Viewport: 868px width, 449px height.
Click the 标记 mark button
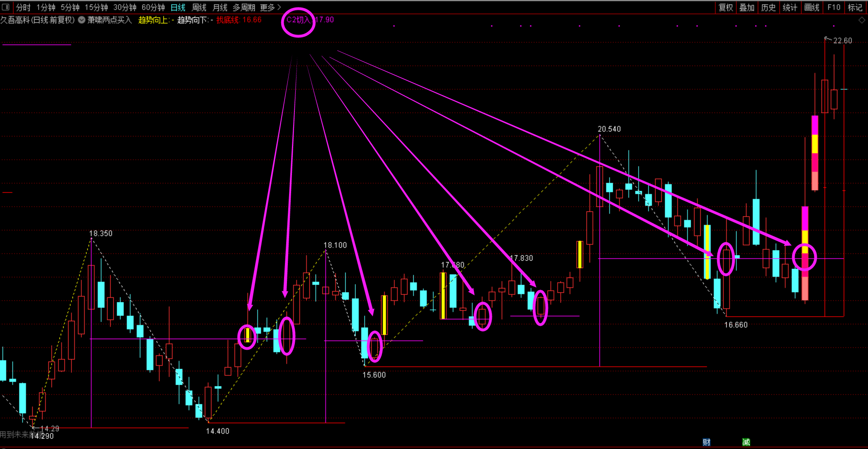click(855, 7)
